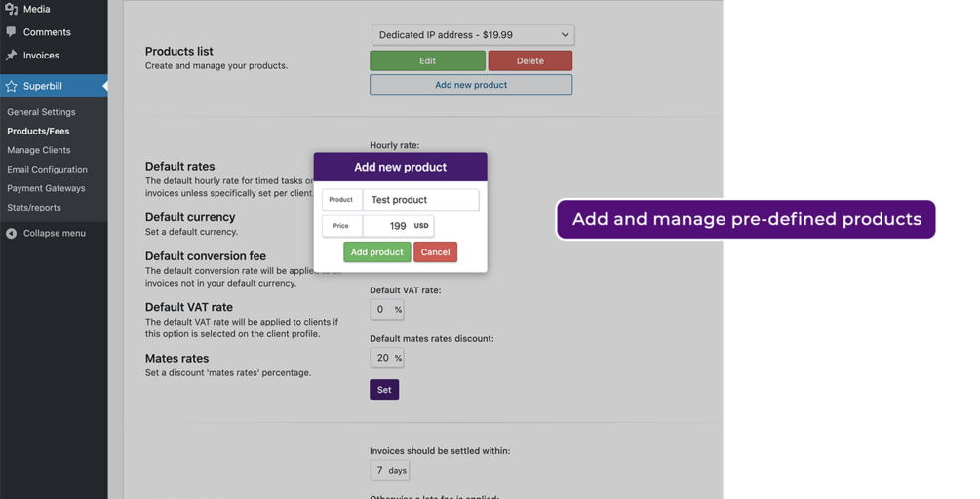The width and height of the screenshot is (980, 499).
Task: Click green Add product button in dialog
Action: pos(376,252)
